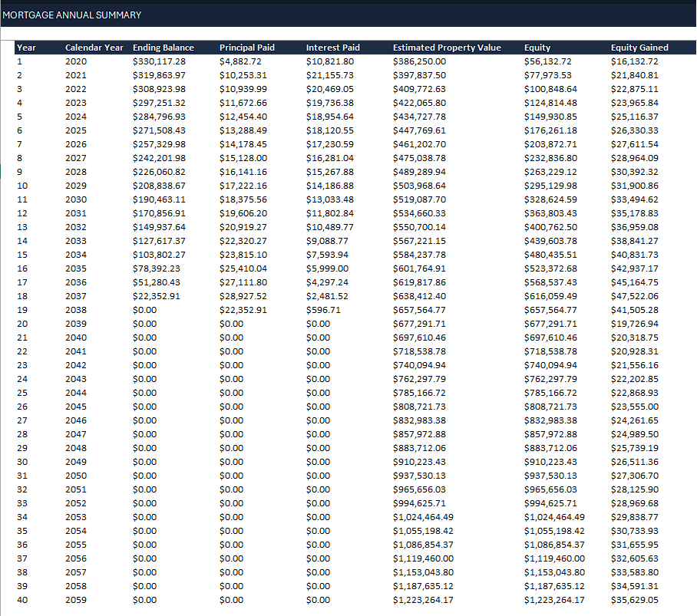This screenshot has width=697, height=616.
Task: Click ending balance cell $284,796.93
Action: point(159,117)
